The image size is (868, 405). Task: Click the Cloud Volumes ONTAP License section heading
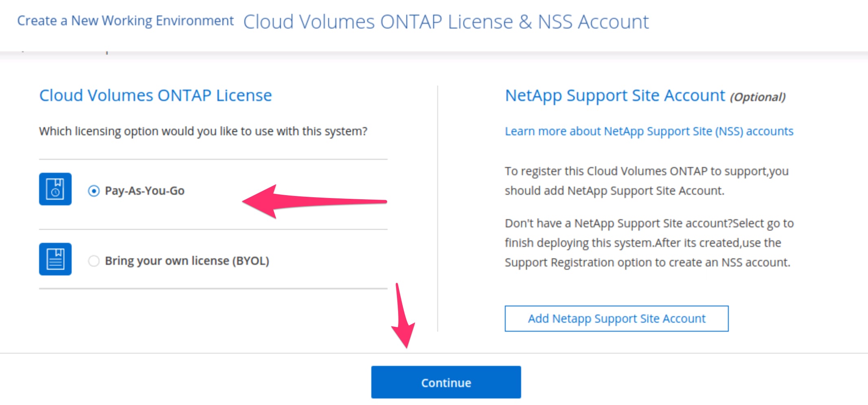tap(156, 95)
